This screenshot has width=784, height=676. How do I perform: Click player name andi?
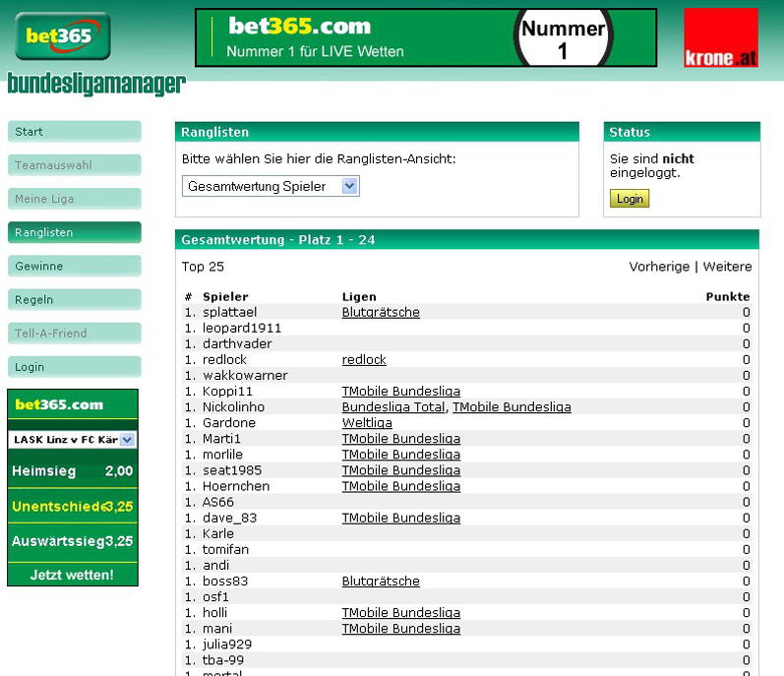pos(216,566)
